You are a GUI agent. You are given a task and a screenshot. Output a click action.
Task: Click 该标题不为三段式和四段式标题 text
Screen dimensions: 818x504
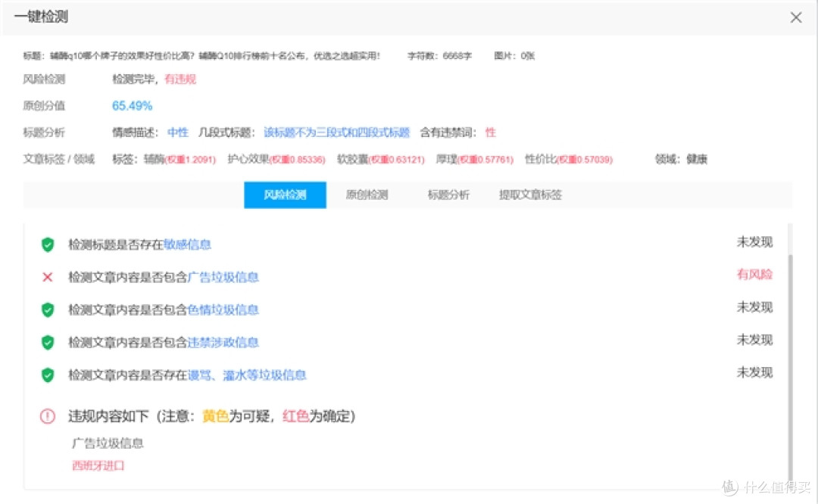pos(336,132)
